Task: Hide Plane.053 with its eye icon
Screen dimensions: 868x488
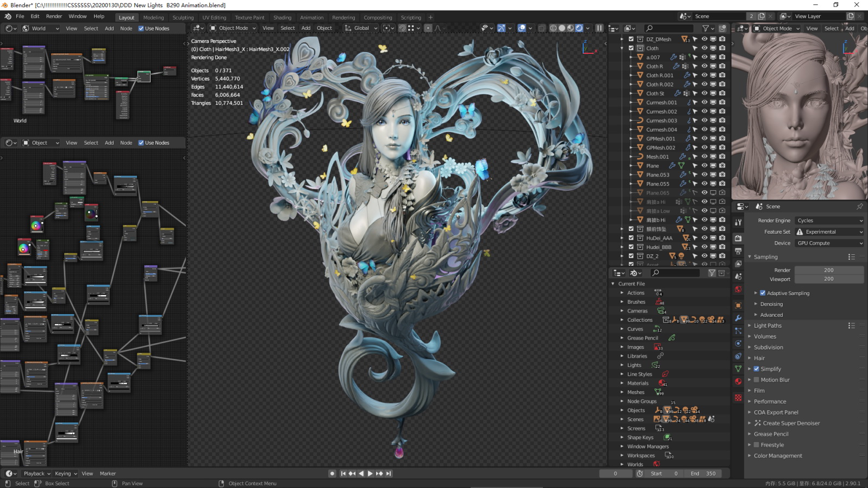Action: point(704,175)
